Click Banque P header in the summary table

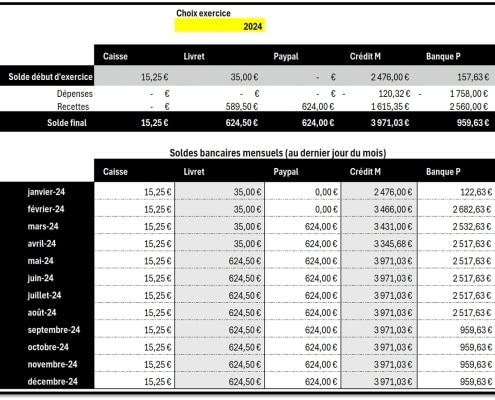tap(443, 56)
